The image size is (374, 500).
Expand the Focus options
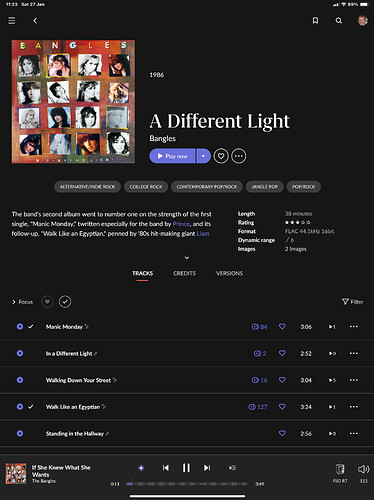pyautogui.click(x=22, y=302)
